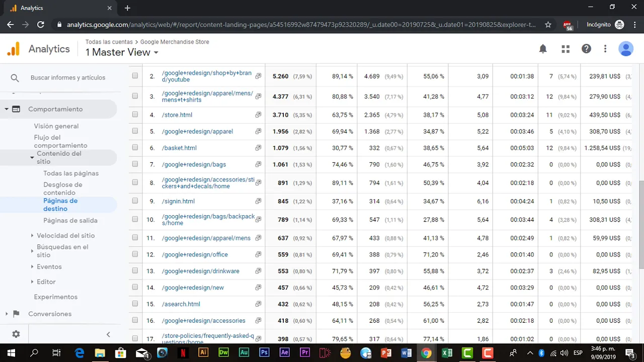Open the Google apps grid icon
The width and height of the screenshot is (644, 362).
pos(566,49)
